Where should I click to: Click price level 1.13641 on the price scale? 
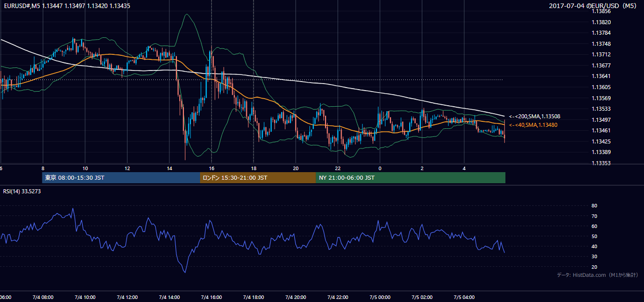(x=601, y=77)
